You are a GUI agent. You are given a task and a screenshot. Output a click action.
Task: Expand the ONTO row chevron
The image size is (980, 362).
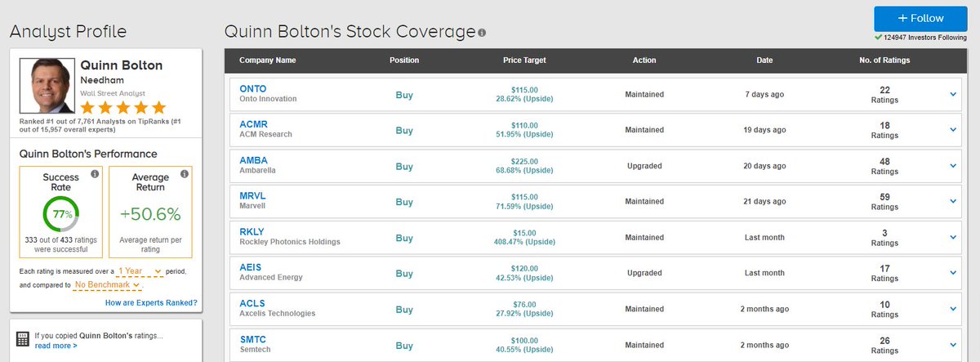pyautogui.click(x=953, y=94)
